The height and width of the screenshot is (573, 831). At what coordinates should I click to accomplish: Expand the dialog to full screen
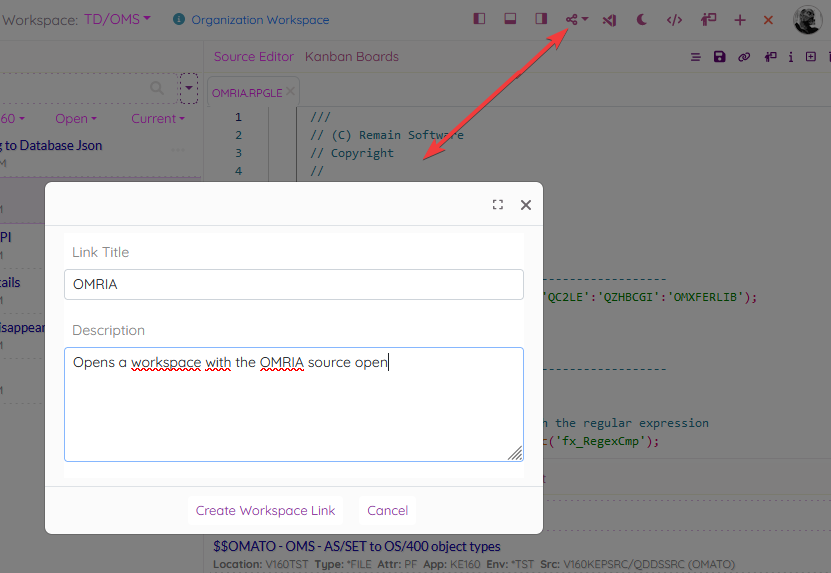coord(498,205)
